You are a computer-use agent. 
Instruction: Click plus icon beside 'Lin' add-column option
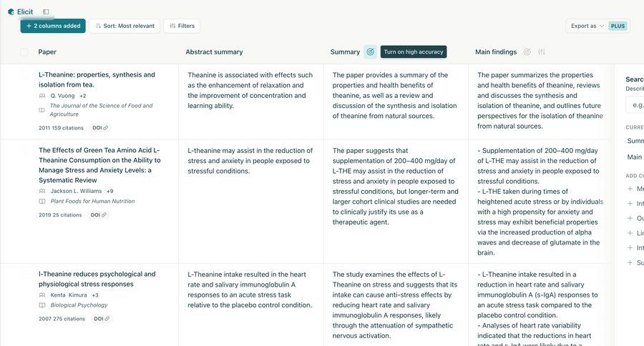tap(630, 233)
